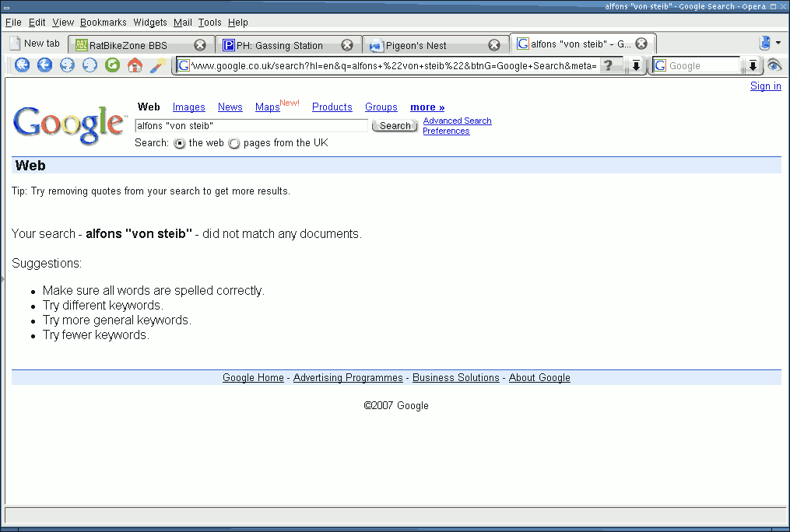The width and height of the screenshot is (790, 532).
Task: Open the eye view icon at toolbar end
Action: point(774,65)
